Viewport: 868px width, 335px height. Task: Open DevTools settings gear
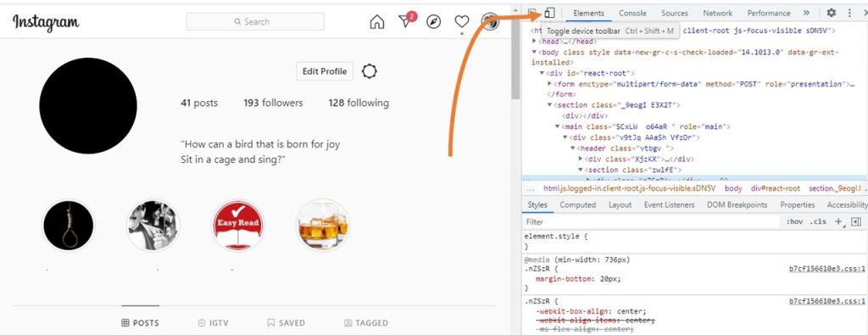832,13
